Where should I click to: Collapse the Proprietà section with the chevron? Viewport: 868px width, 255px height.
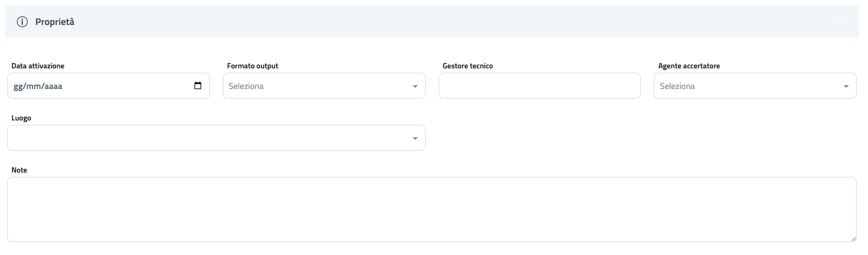click(839, 22)
